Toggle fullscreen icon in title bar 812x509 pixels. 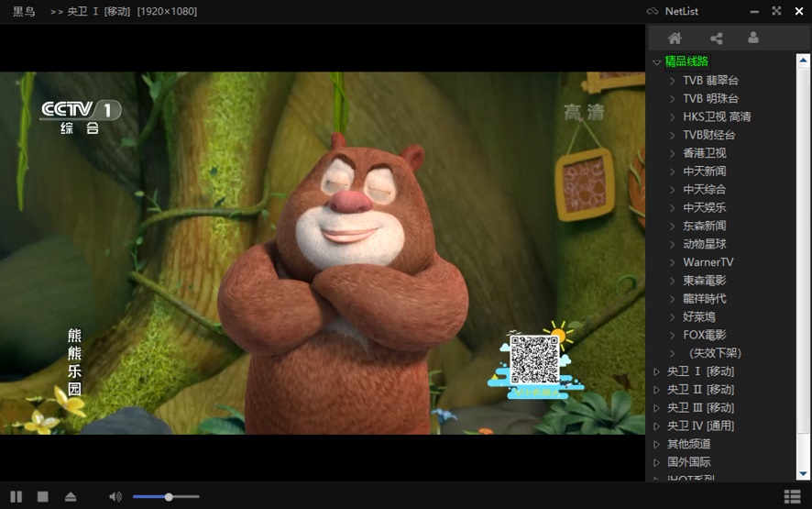776,11
